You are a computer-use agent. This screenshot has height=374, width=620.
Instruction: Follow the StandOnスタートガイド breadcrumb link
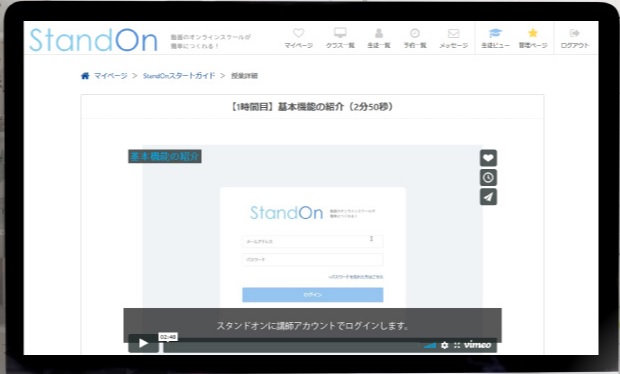179,76
